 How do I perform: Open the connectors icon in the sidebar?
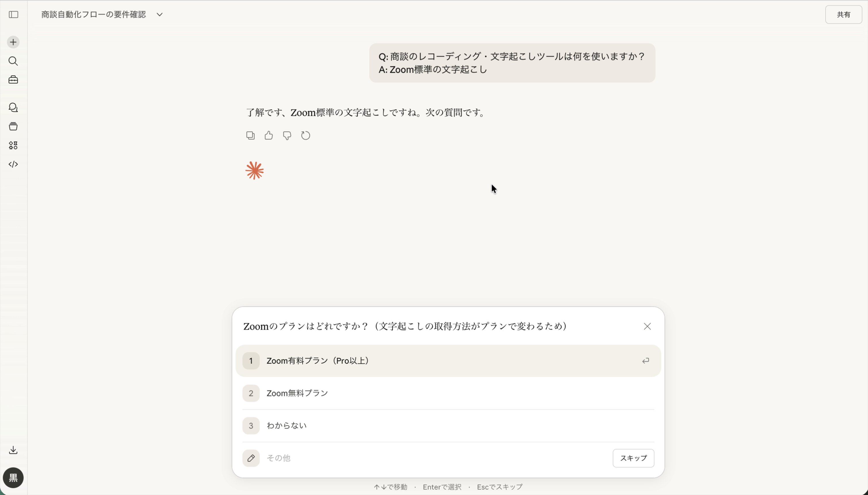tap(14, 145)
